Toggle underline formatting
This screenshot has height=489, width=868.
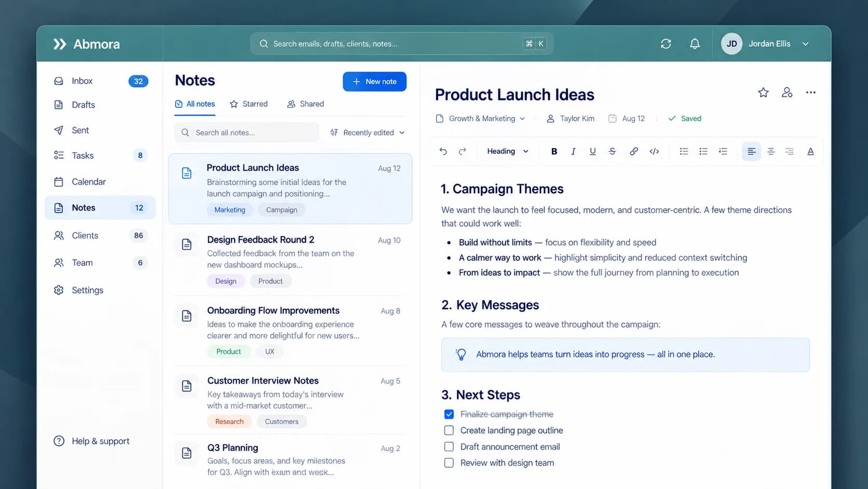tap(592, 151)
